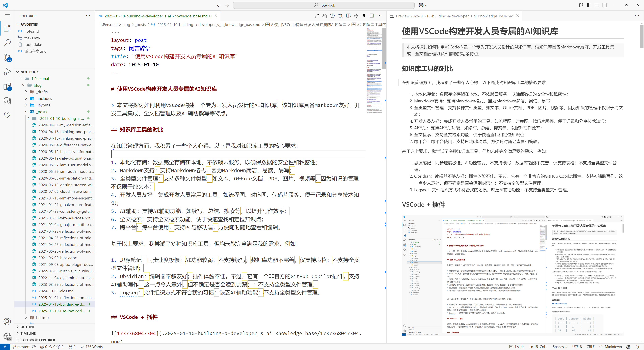This screenshot has height=350, width=644.
Task: Open Source Control with 25 changes
Action: coord(7,57)
